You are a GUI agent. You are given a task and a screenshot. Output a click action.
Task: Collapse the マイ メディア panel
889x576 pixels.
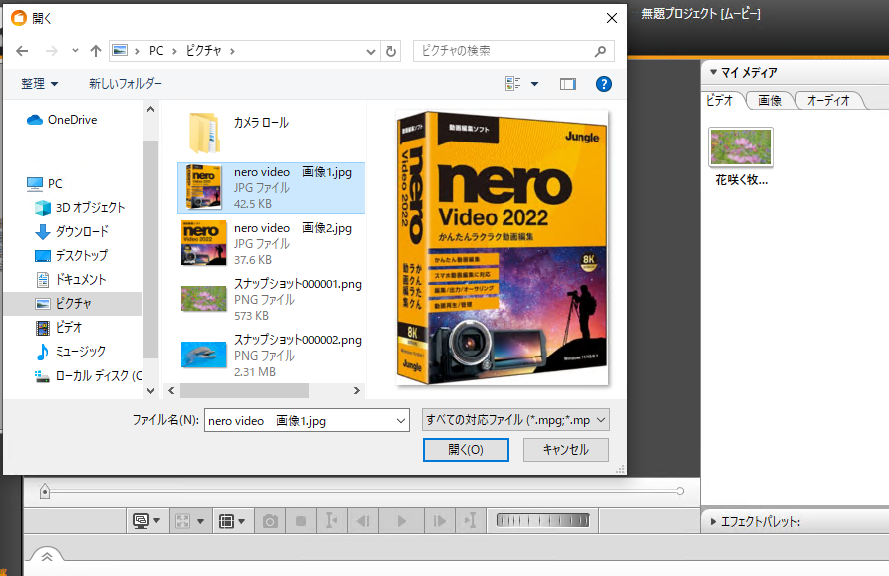(713, 72)
